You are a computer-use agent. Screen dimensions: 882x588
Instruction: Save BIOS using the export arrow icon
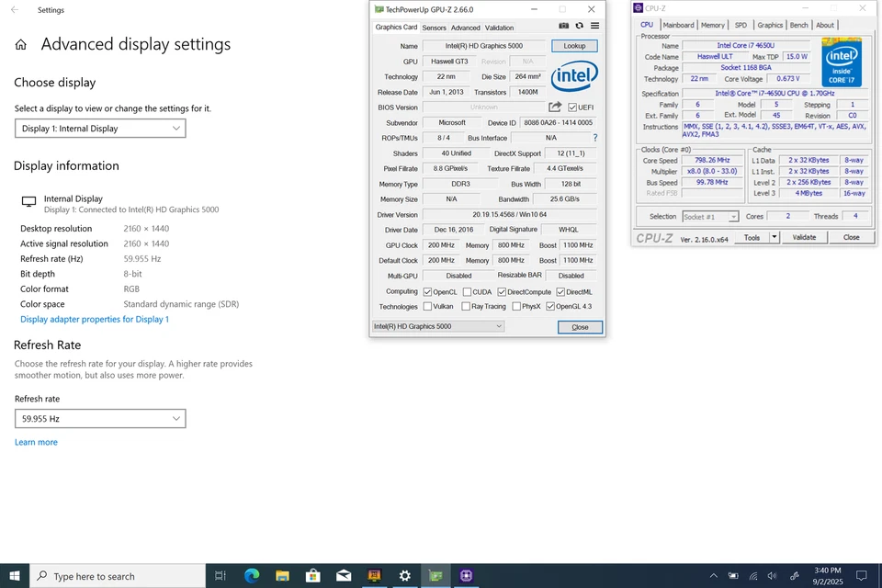coord(554,107)
